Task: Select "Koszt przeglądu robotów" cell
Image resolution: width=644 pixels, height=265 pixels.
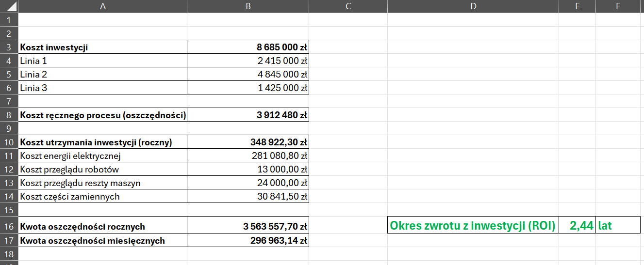Action: [x=102, y=169]
